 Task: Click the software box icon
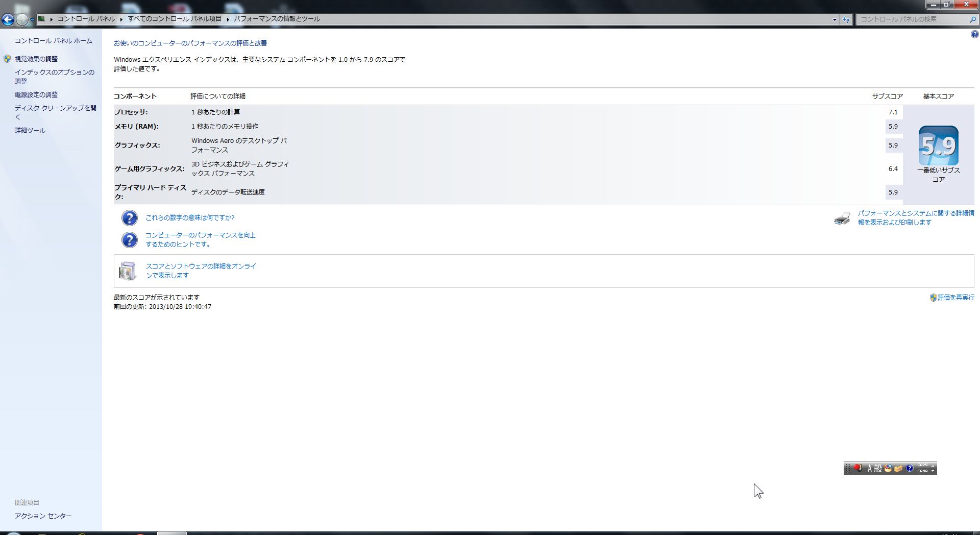coord(128,271)
